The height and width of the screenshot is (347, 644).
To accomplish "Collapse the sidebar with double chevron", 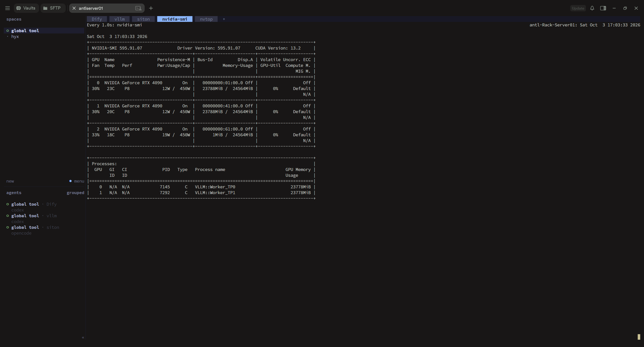I will point(83,338).
